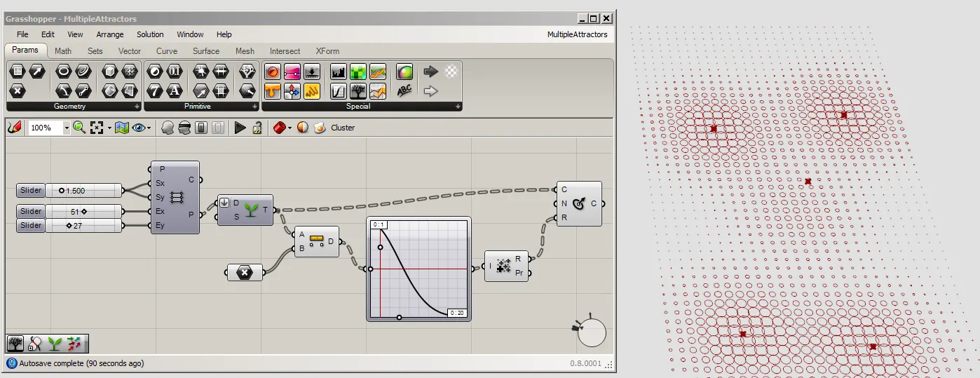Click the egg icon beside Cluster
This screenshot has height=378, width=980.
click(x=320, y=128)
